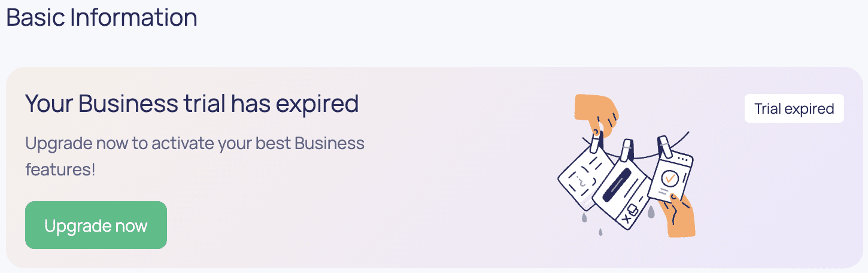Click 'Your Business trial has expired' headline

[x=192, y=104]
